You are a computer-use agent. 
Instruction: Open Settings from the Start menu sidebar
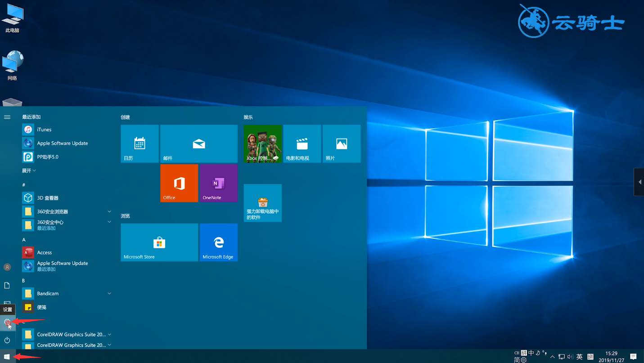pos(7,322)
